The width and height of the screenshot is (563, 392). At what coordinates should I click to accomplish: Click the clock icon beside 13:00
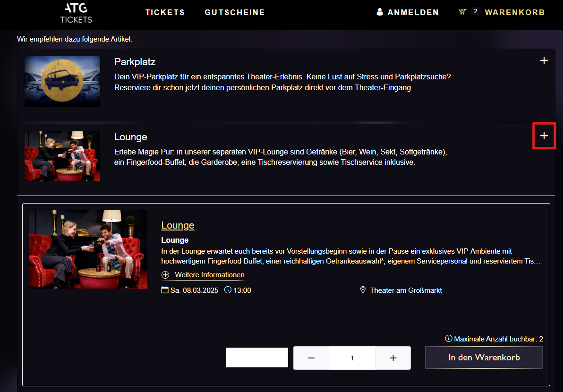tap(228, 290)
